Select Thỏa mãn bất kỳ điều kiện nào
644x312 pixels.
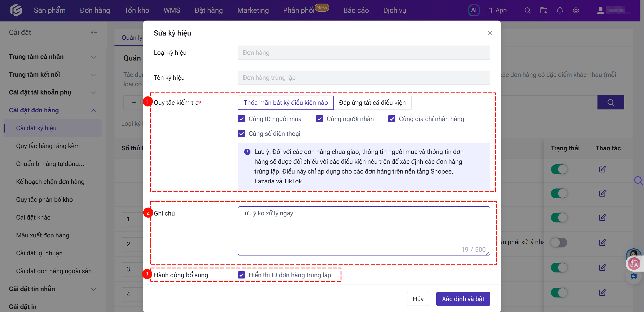point(286,103)
